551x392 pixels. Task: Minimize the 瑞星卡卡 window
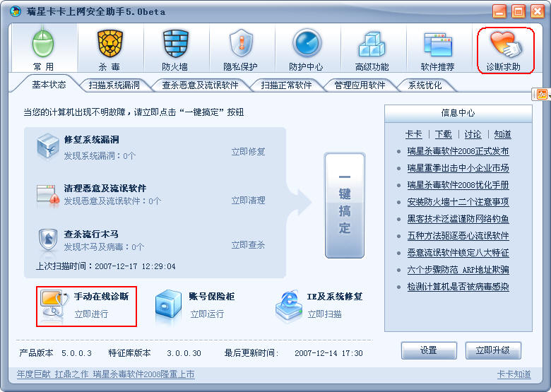(x=499, y=11)
